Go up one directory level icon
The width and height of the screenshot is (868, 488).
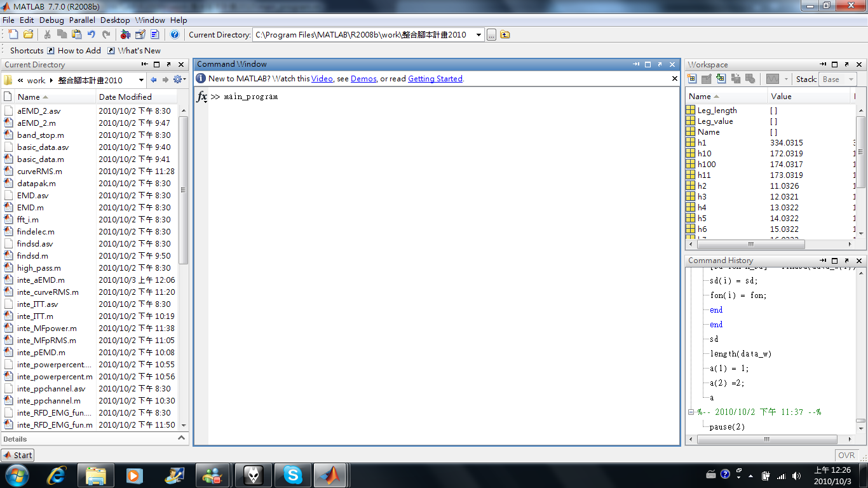click(x=505, y=35)
